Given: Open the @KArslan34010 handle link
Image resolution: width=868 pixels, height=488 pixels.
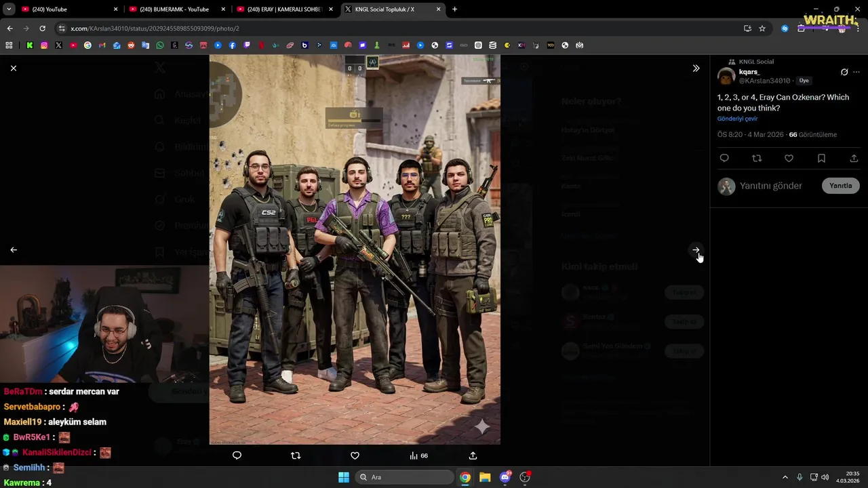Looking at the screenshot, I should pyautogui.click(x=764, y=81).
